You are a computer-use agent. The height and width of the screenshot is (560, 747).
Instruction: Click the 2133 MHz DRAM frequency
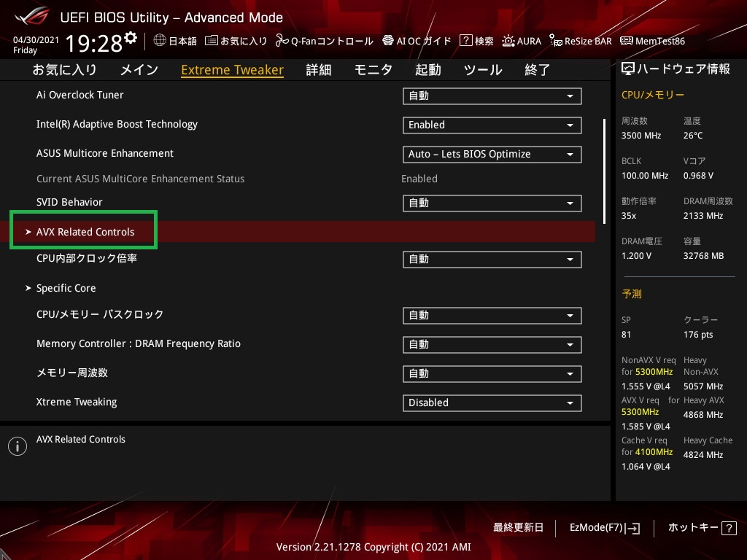coord(703,216)
